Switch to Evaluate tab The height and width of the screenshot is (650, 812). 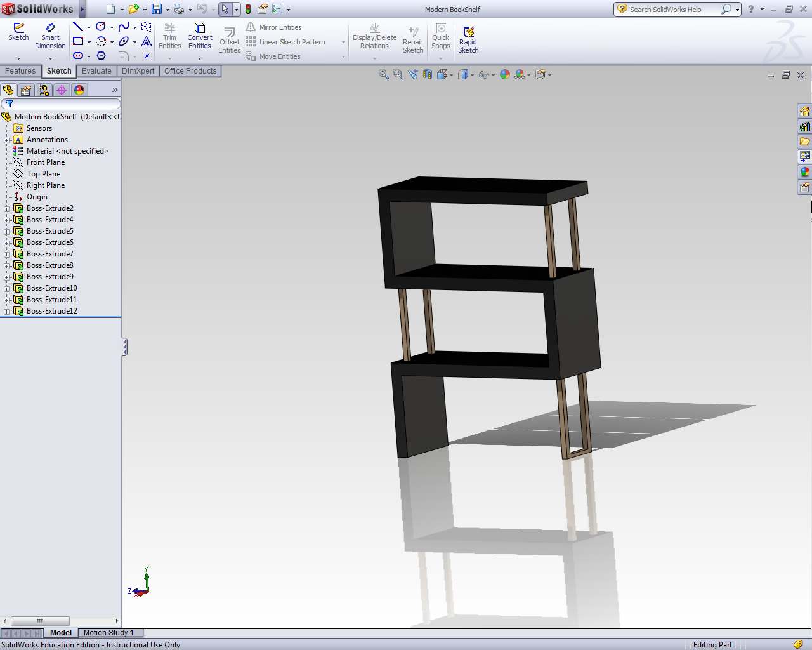[x=96, y=71]
